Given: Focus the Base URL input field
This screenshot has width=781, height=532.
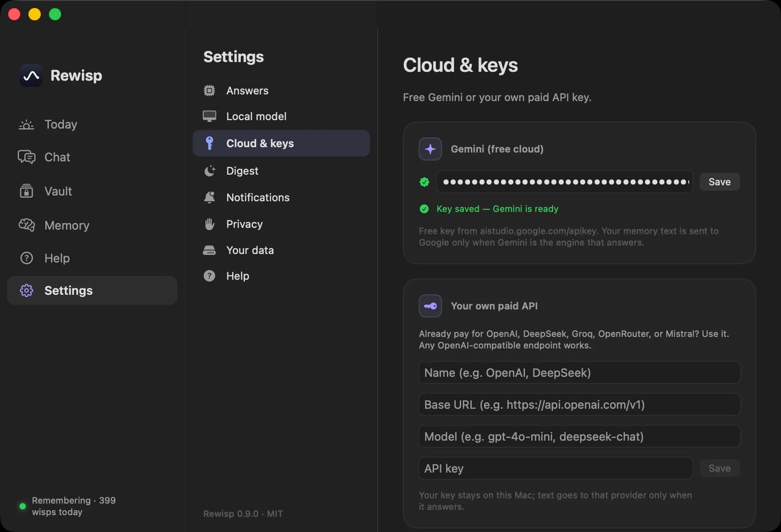Looking at the screenshot, I should coord(579,404).
